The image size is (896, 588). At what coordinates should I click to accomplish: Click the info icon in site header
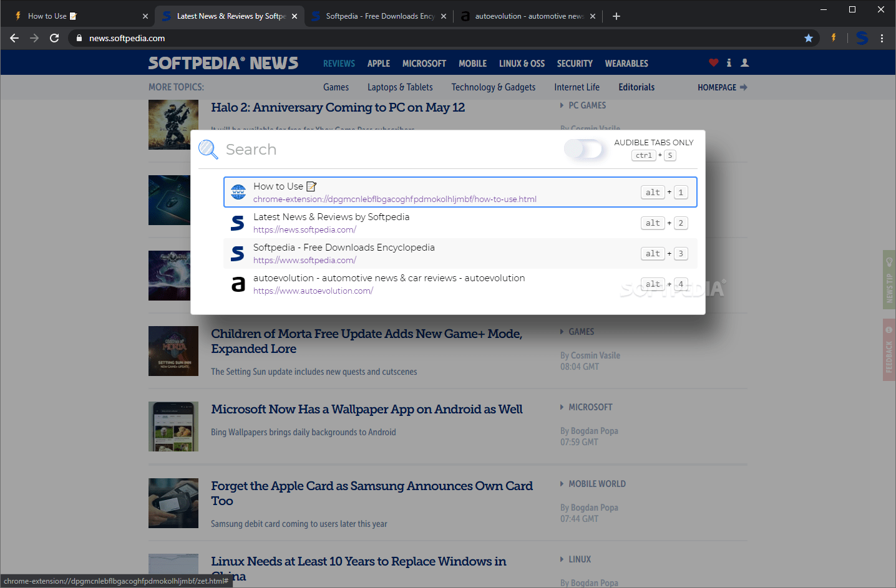[729, 62]
